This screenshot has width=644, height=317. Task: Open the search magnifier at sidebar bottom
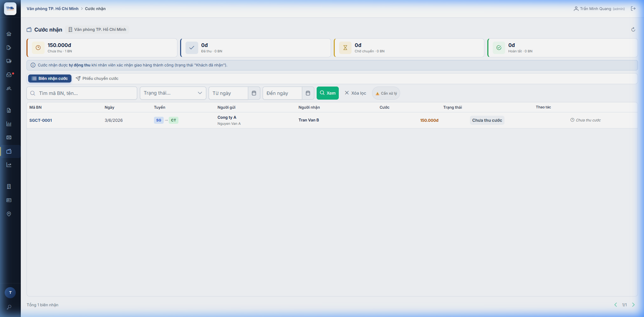tap(9, 307)
